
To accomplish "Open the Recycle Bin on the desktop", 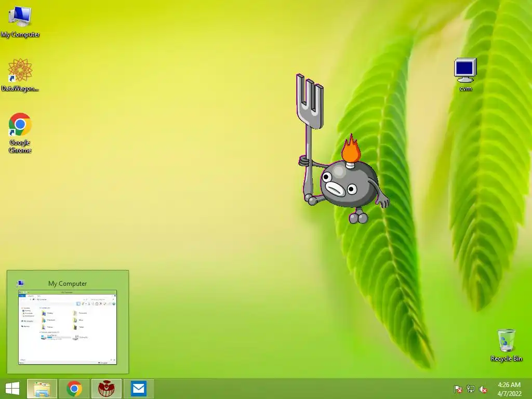I will pyautogui.click(x=506, y=345).
